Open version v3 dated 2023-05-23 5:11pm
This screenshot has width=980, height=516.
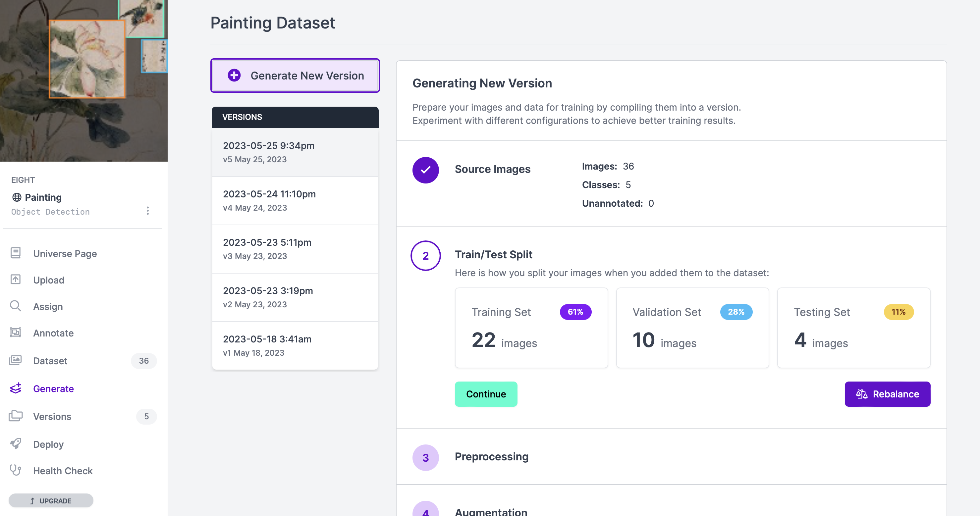pos(295,249)
